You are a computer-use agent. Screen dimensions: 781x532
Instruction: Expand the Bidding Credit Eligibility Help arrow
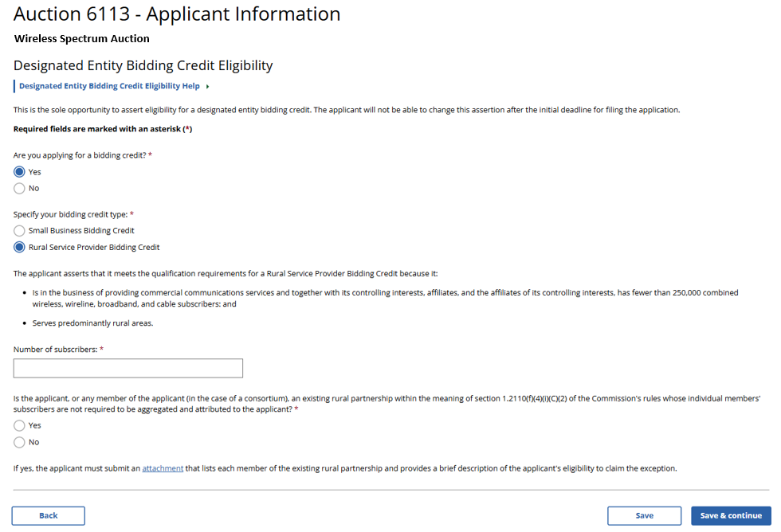207,86
